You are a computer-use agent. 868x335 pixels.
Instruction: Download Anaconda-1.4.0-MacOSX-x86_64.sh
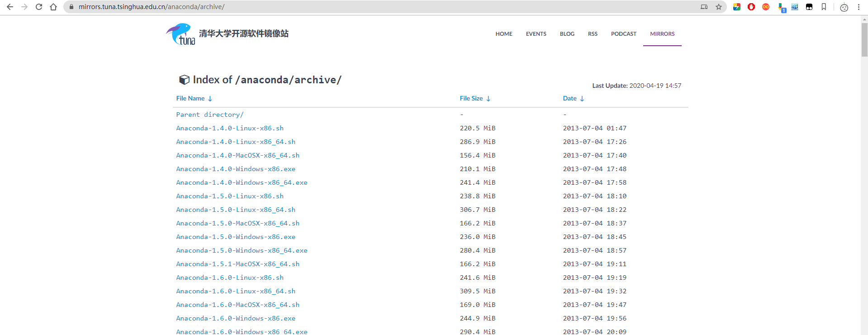pyautogui.click(x=238, y=155)
